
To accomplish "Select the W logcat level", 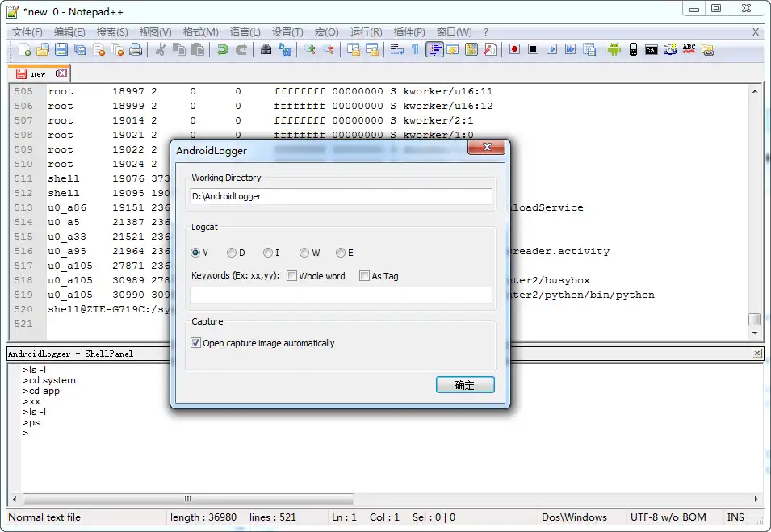I will click(x=304, y=253).
